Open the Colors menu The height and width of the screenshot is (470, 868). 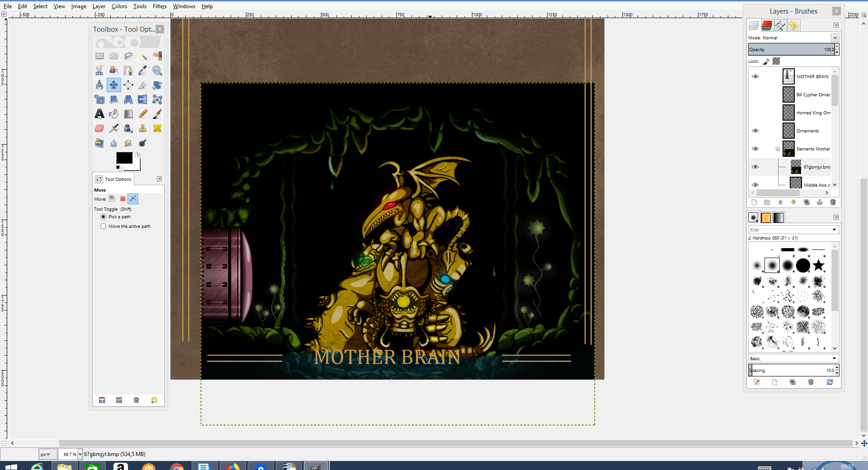[119, 6]
